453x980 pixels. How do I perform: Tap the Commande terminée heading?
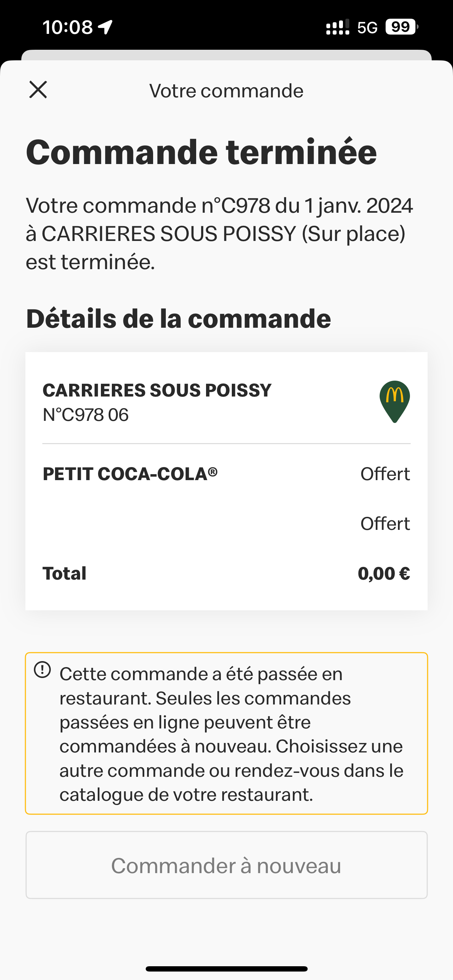click(x=201, y=152)
